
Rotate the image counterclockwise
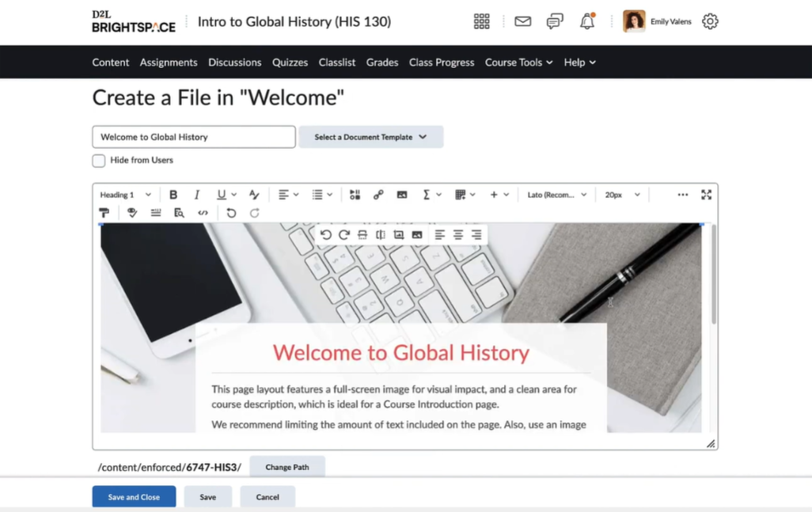point(326,234)
